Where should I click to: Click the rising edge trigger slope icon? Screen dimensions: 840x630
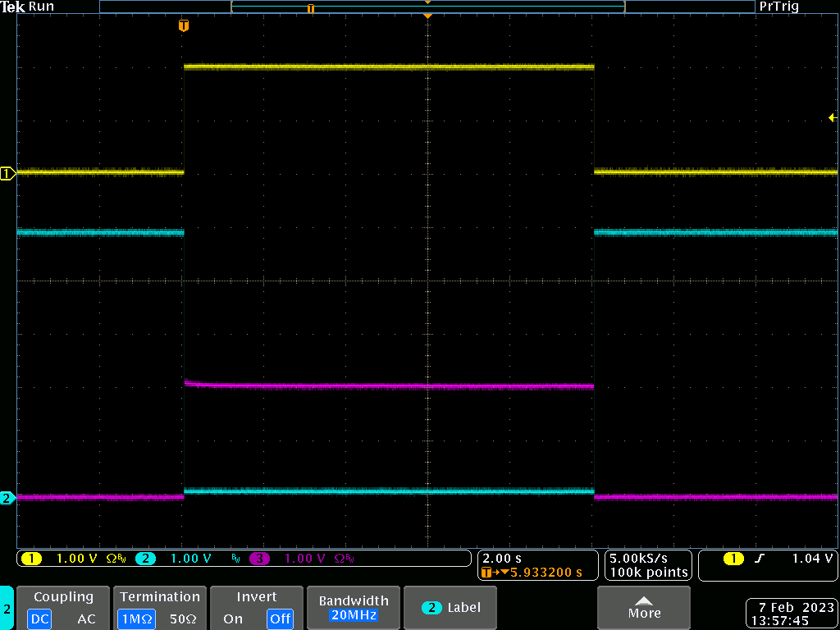click(x=760, y=559)
